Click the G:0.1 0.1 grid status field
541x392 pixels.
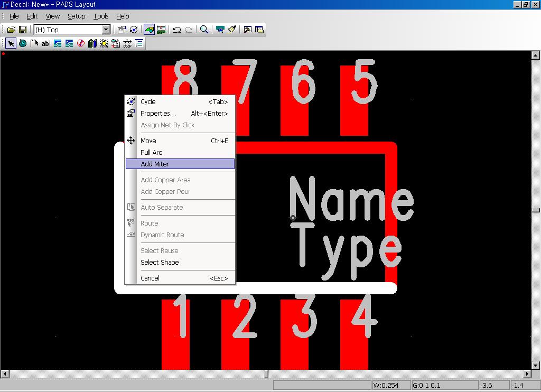(445, 386)
